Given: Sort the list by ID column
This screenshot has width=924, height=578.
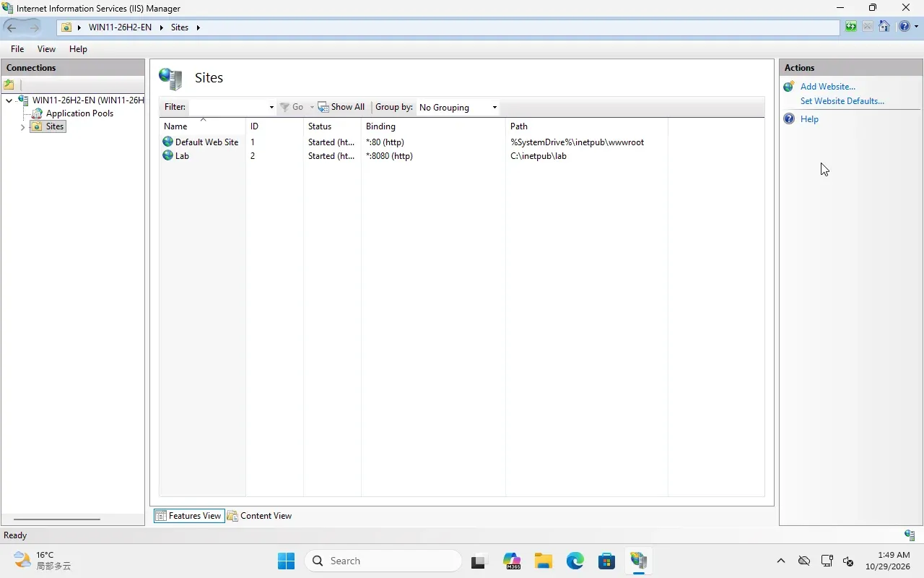Looking at the screenshot, I should (274, 126).
